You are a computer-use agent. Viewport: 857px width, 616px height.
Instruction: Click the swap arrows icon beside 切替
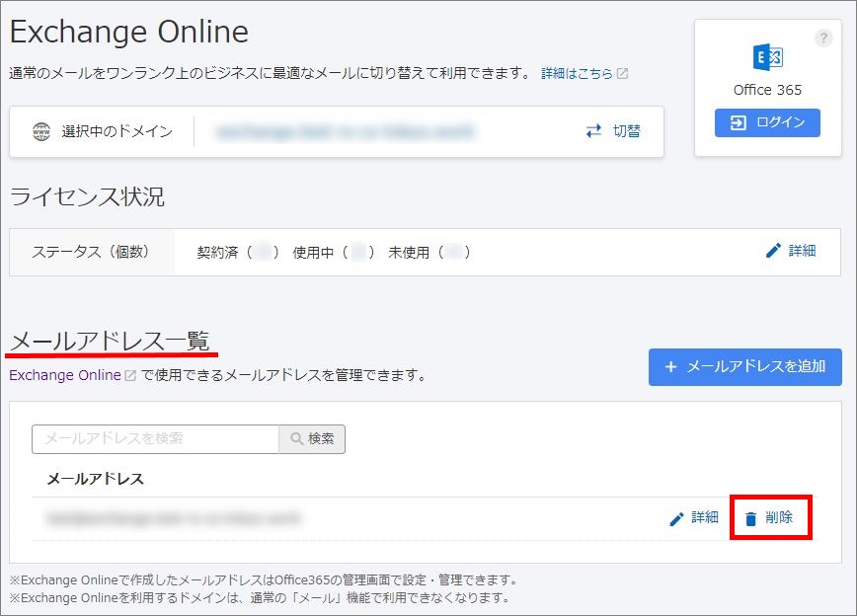coord(593,131)
